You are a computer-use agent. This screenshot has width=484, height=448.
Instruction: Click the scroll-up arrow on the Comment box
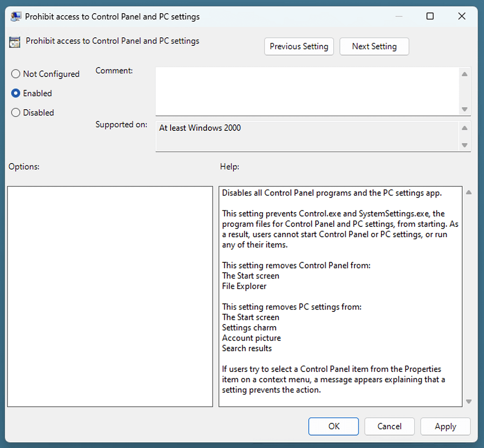(464, 74)
